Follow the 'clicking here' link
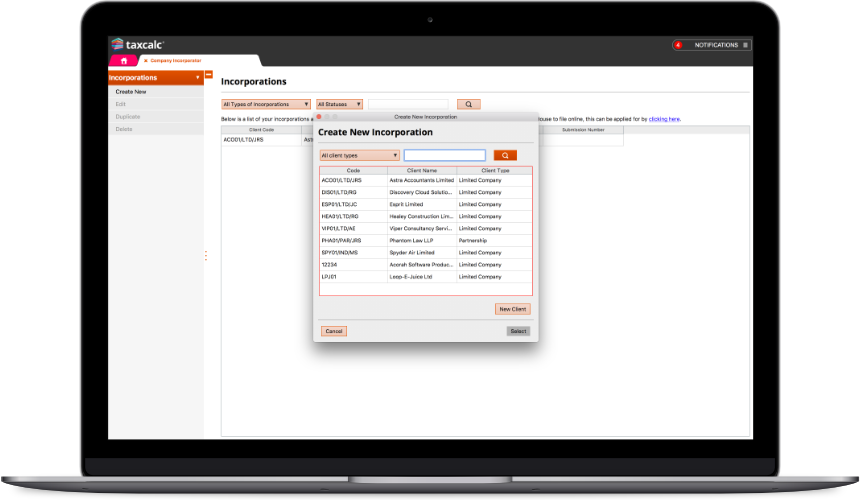Viewport: 860px width, 500px height. point(664,119)
